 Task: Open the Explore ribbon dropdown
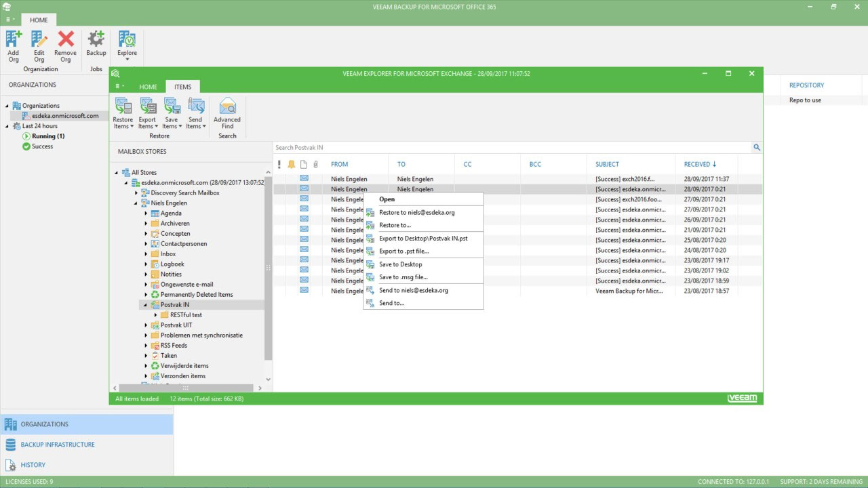[127, 46]
